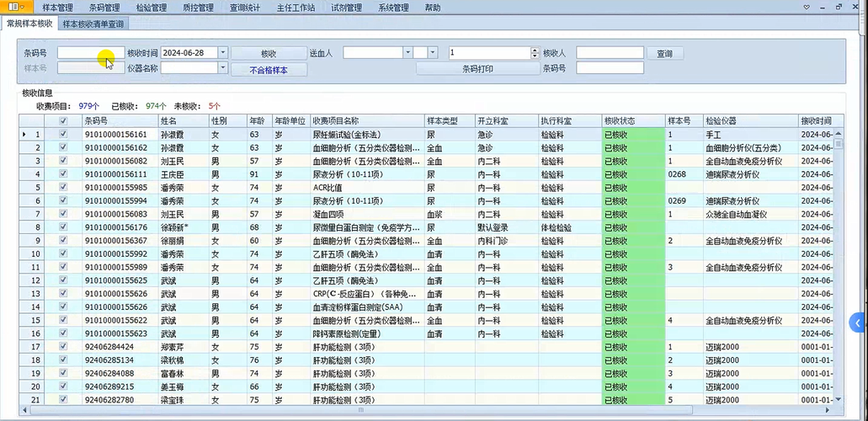The width and height of the screenshot is (868, 421).
Task: Toggle checkbox for row 21 梁宝珠
Action: tap(63, 399)
